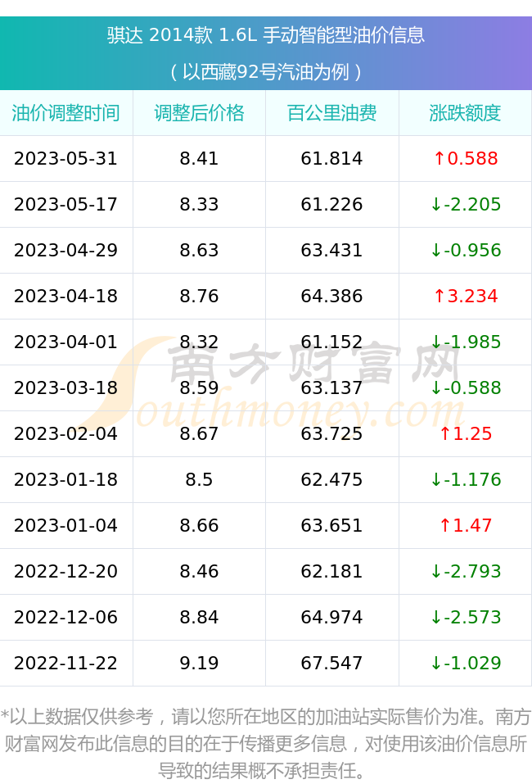Click the disclaimer text at bottom
The image size is (532, 784).
pyautogui.click(x=266, y=744)
